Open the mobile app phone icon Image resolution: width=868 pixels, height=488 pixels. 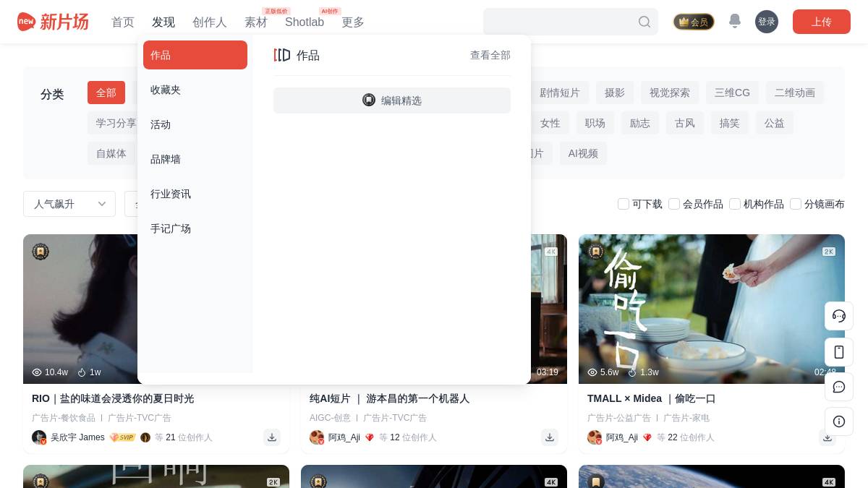839,352
